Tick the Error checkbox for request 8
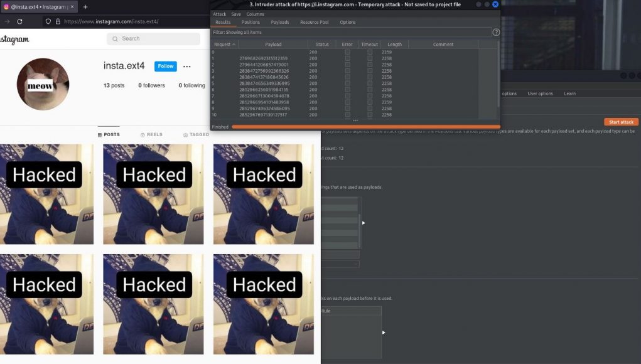Screen dimensions: 641x364 pos(347,102)
